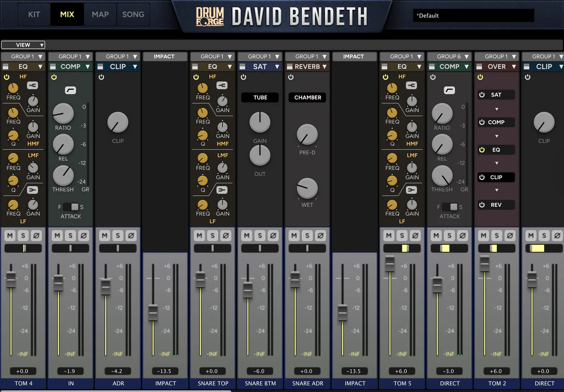Open the SAT effect type dropdown on SNARE BTM
Image resolution: width=564 pixels, height=392 pixels.
click(277, 67)
